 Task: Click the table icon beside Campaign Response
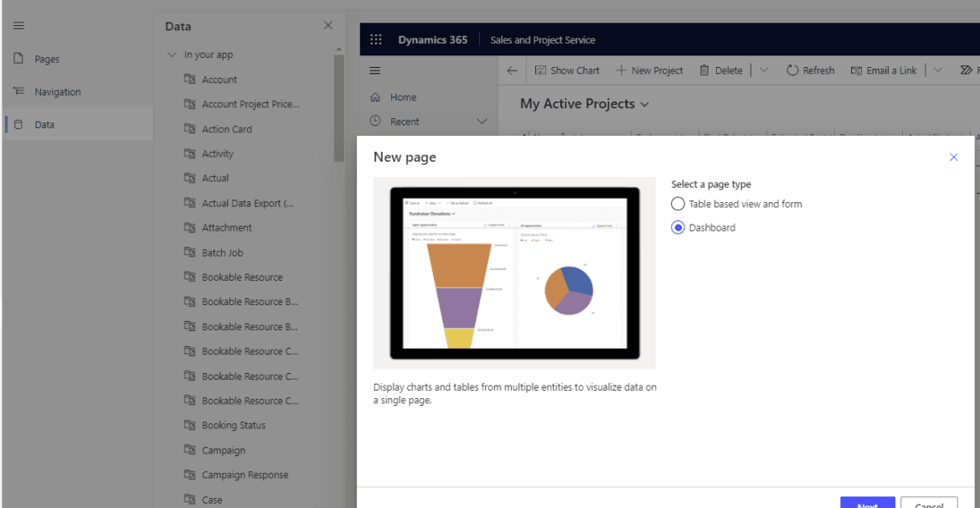click(x=189, y=474)
